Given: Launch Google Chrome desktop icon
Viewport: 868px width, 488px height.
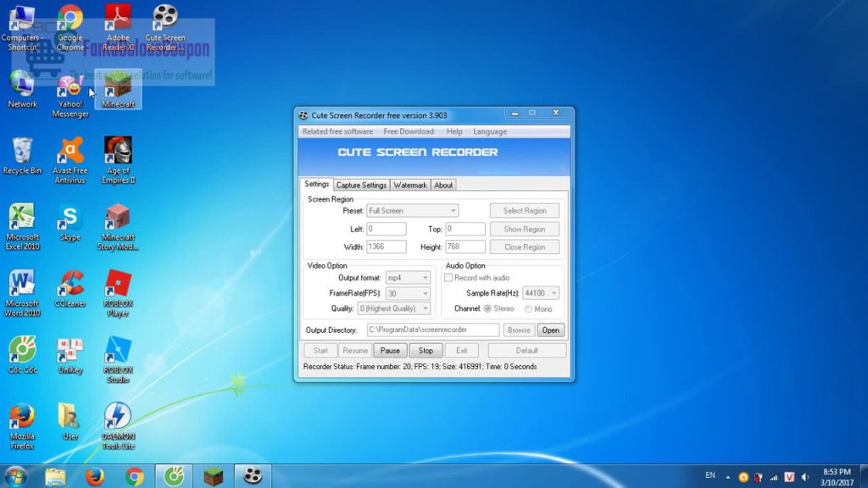Looking at the screenshot, I should click(x=70, y=28).
